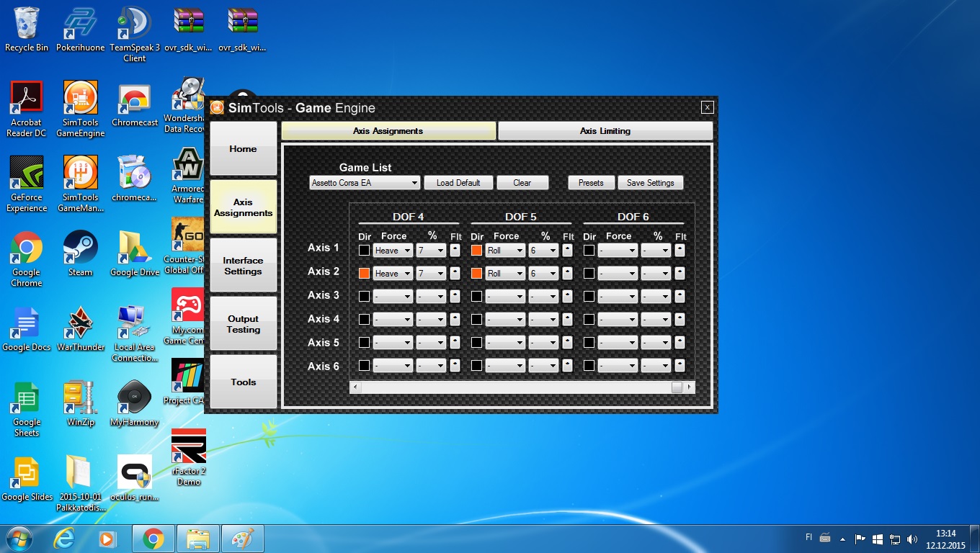Open Google Slides desktop icon
The height and width of the screenshot is (553, 980).
(27, 479)
